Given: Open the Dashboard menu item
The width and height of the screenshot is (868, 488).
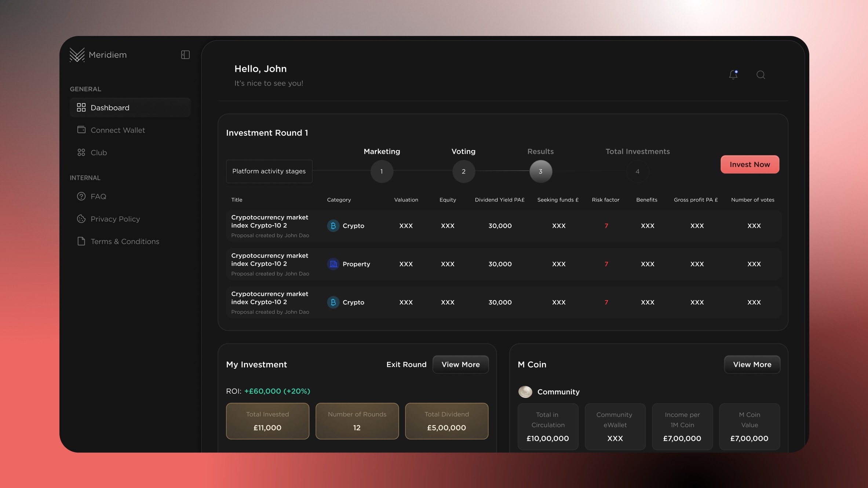Looking at the screenshot, I should (x=130, y=108).
